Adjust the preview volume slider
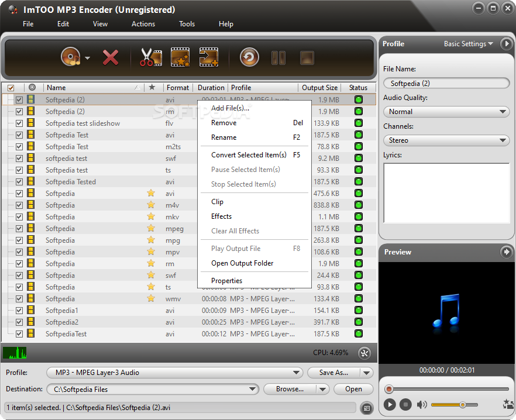This screenshot has height=420, width=516. tap(455, 405)
